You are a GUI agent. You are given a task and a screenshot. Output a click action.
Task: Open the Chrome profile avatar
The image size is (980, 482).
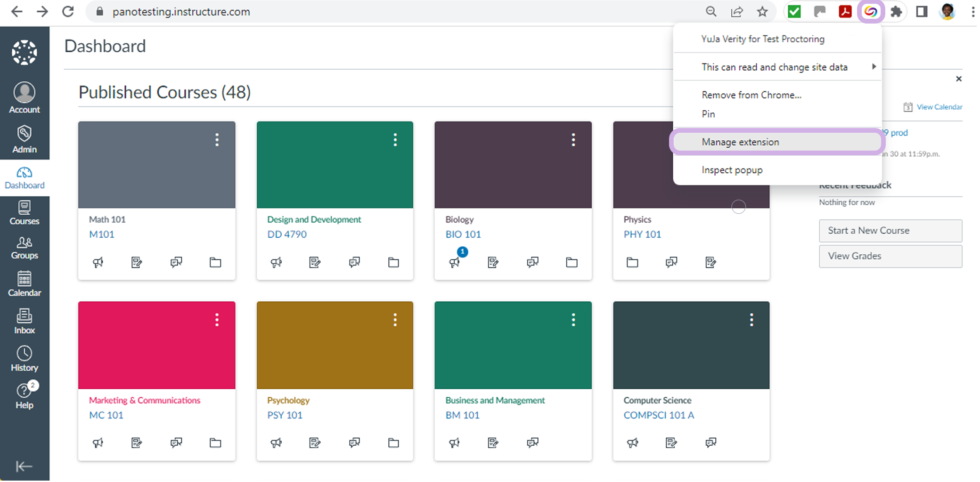point(947,12)
